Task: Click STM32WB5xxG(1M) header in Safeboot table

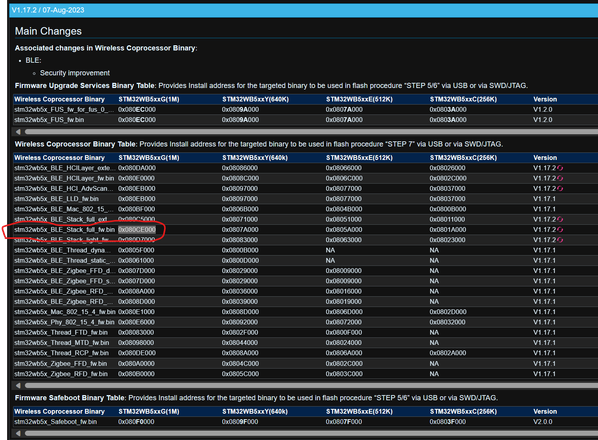Action: (149, 412)
